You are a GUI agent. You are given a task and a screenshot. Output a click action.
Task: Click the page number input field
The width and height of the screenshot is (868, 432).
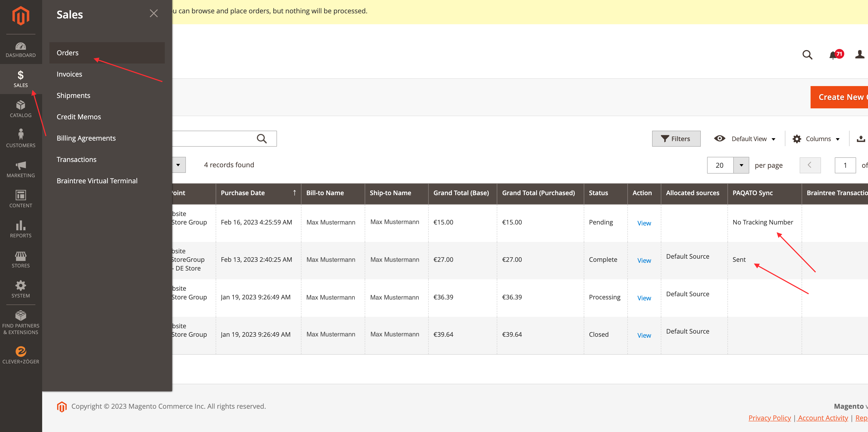pyautogui.click(x=845, y=165)
